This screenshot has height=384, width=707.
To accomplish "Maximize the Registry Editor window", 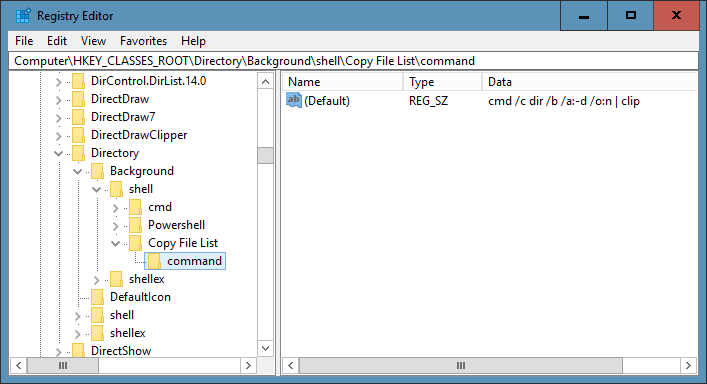I will [630, 16].
